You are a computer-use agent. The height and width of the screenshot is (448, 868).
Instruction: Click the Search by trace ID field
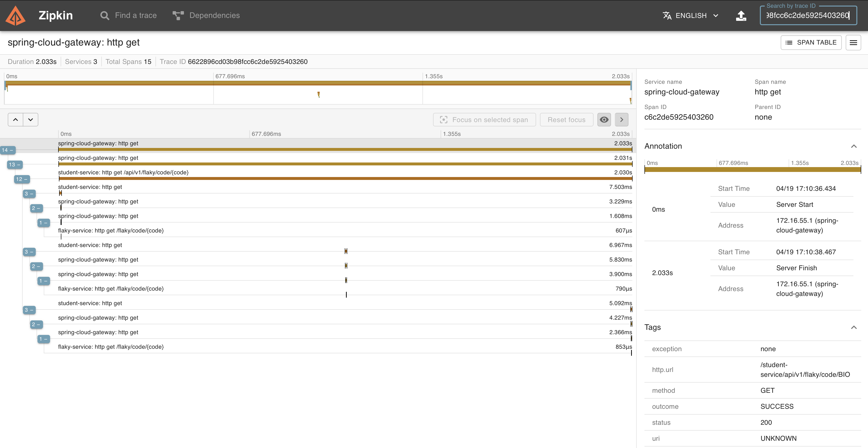pos(808,15)
